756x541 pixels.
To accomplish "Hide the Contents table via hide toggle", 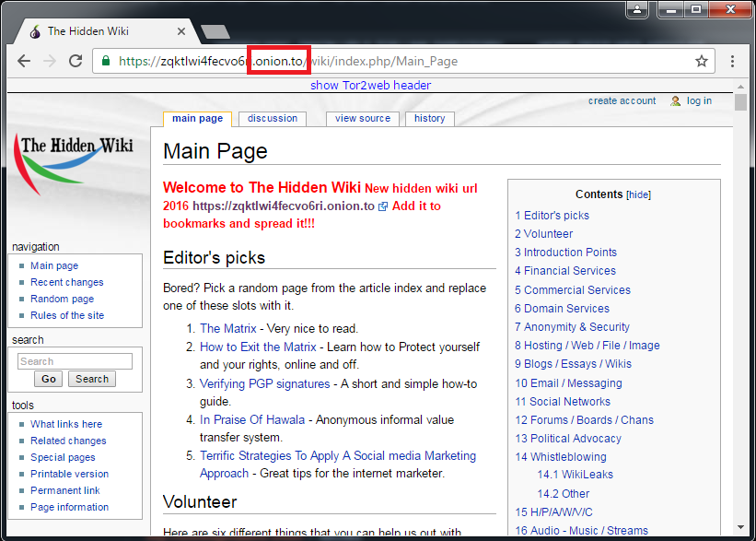I will click(638, 195).
